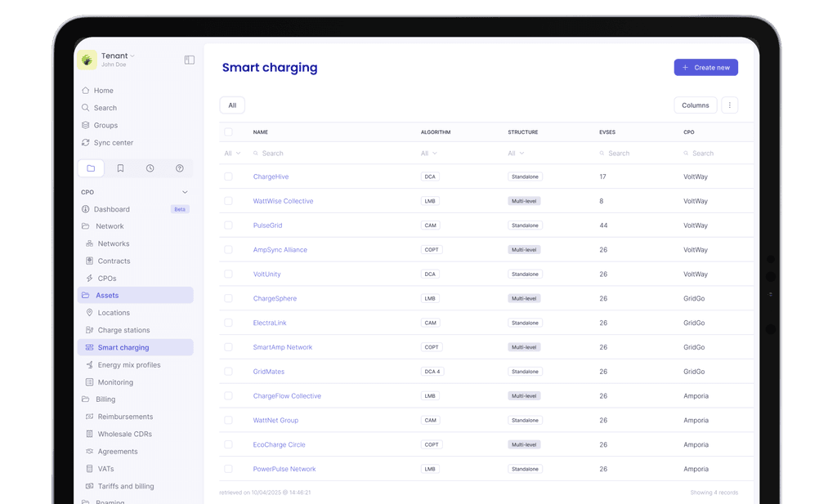
Task: Open Groups layers icon
Action: point(85,125)
